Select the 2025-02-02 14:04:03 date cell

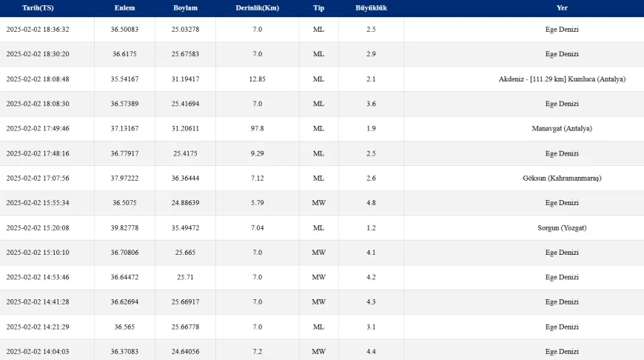(38, 351)
